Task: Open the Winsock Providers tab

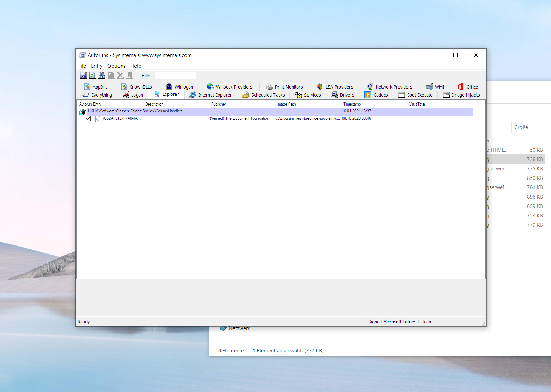Action: click(230, 87)
